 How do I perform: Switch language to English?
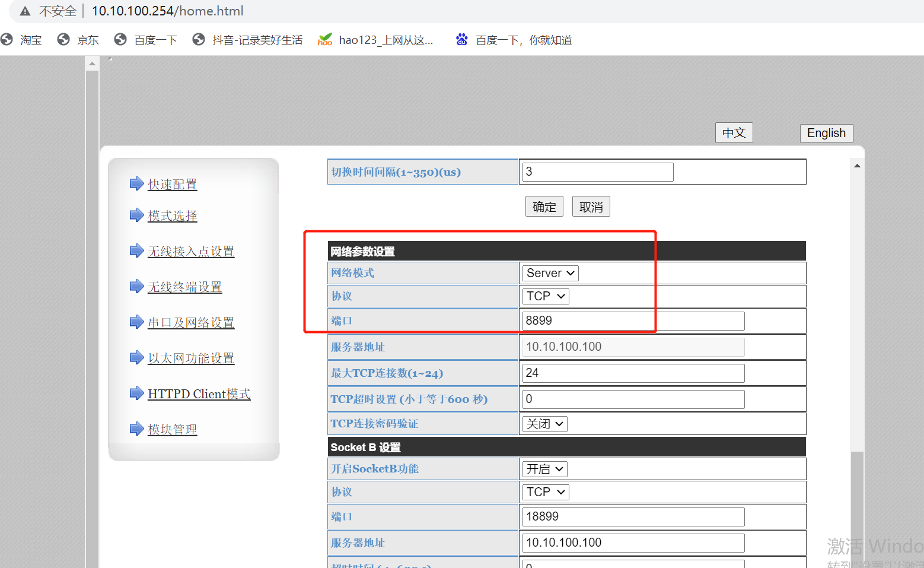coord(826,133)
